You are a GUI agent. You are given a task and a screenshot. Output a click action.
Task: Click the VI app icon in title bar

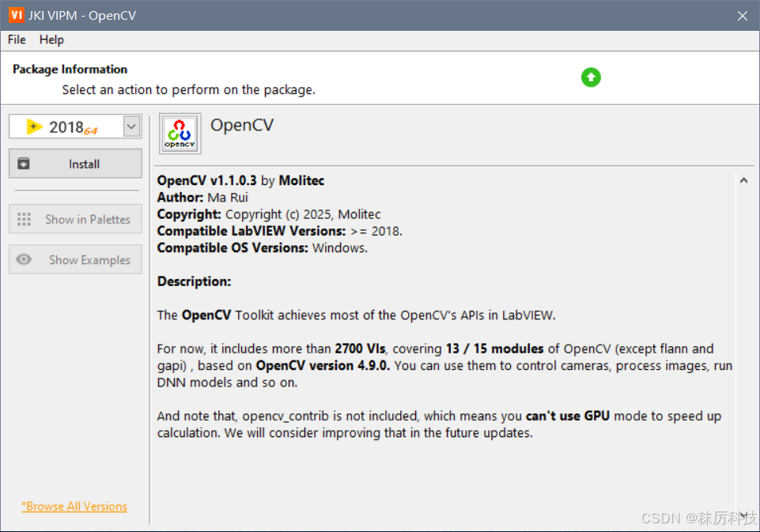[x=16, y=15]
